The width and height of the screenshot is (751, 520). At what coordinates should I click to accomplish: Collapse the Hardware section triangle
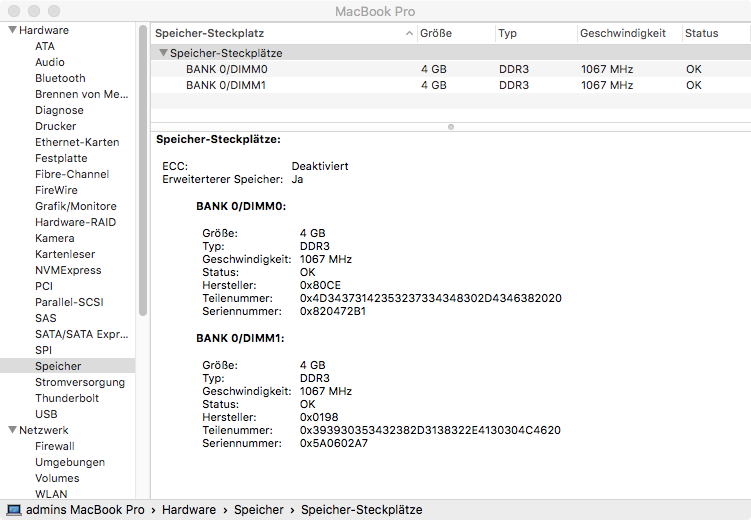pyautogui.click(x=12, y=30)
